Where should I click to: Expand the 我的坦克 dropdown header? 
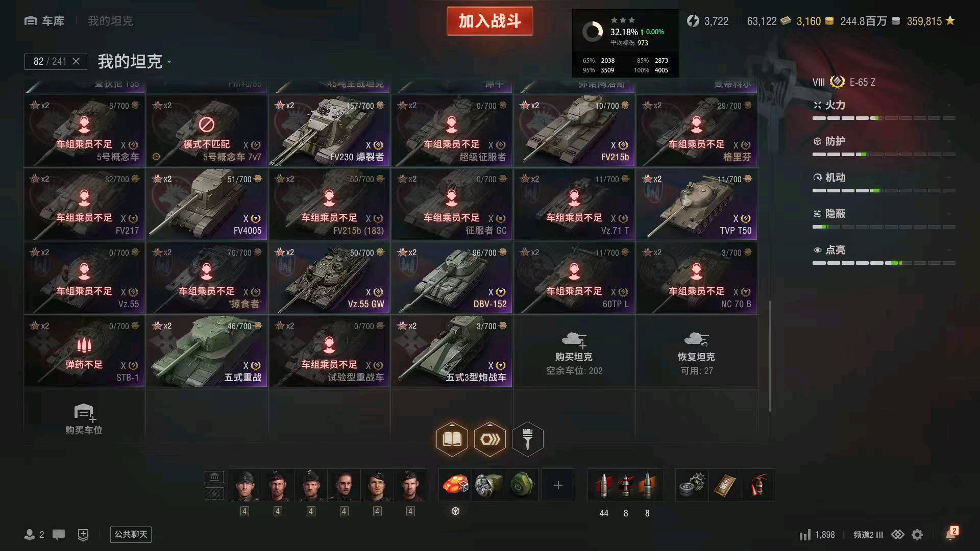pyautogui.click(x=134, y=62)
